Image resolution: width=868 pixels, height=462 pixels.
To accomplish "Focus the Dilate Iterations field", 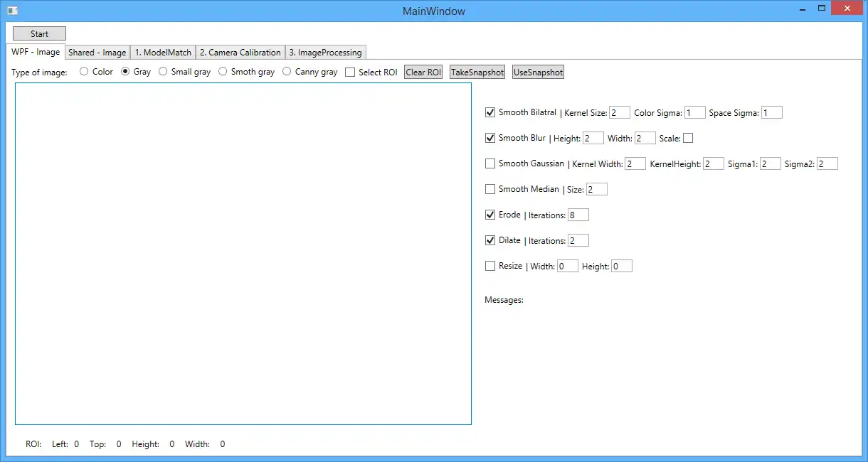I will pos(578,240).
